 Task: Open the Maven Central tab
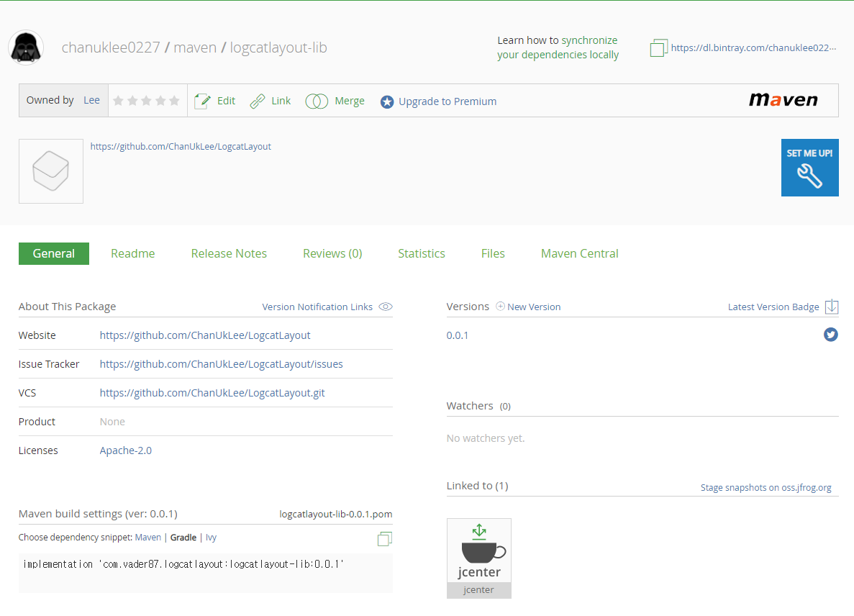[579, 253]
